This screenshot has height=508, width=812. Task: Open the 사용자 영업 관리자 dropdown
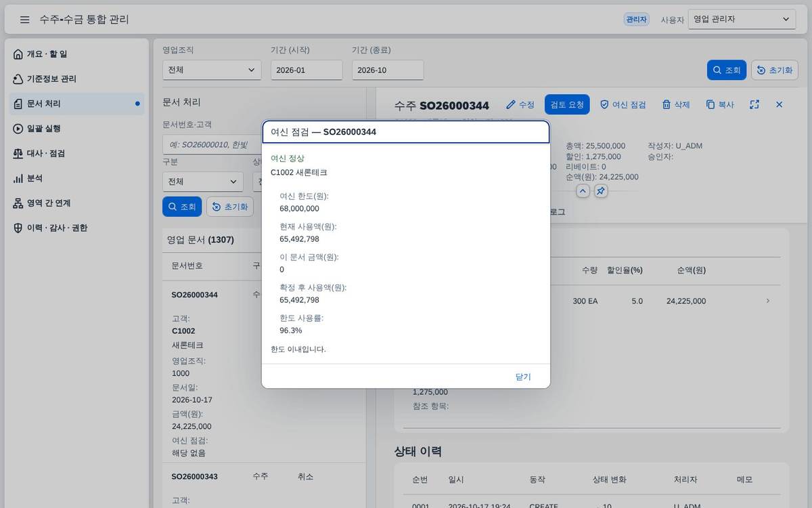(742, 20)
